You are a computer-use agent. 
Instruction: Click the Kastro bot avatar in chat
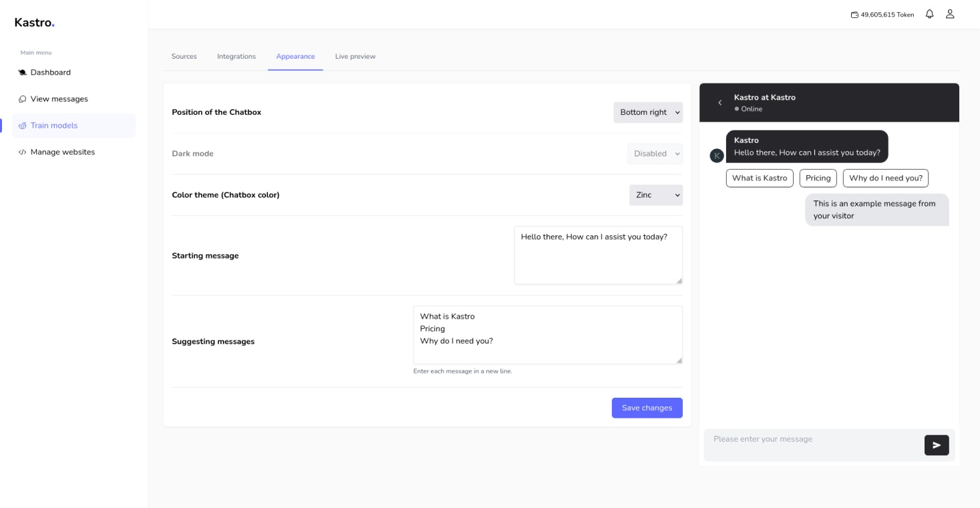tap(717, 156)
